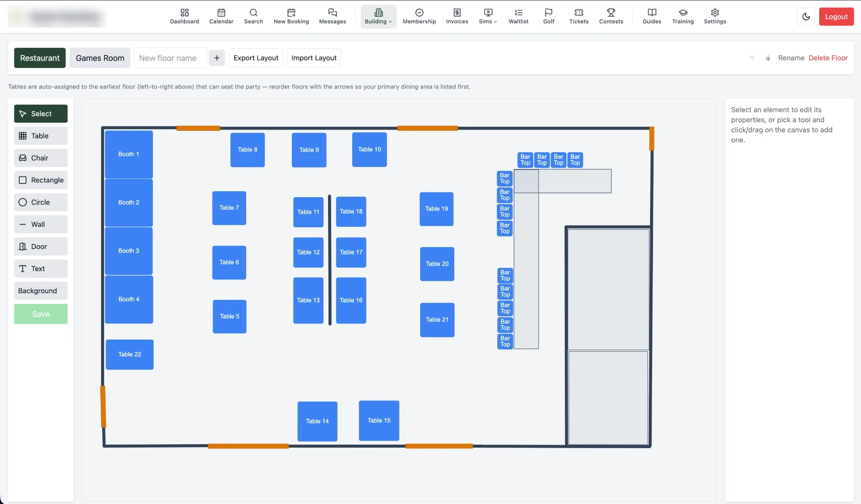Viewport: 861px width, 504px height.
Task: Open the Dashboard page
Action: coord(184,16)
